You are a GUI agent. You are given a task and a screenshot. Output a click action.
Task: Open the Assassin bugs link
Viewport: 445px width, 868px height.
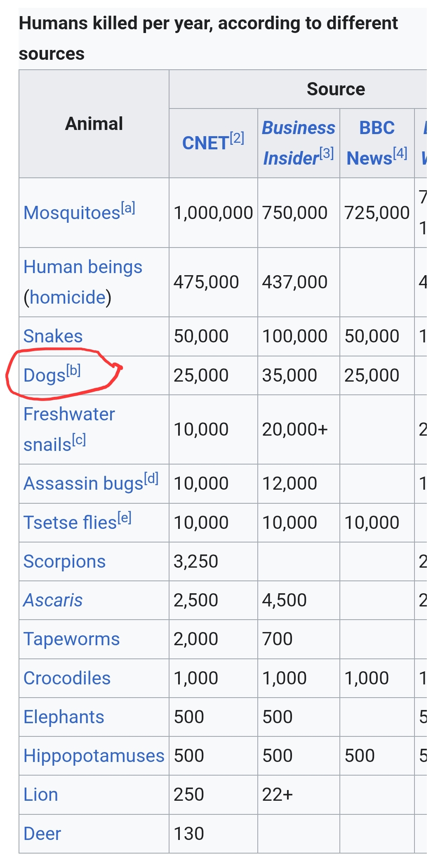coord(83,484)
